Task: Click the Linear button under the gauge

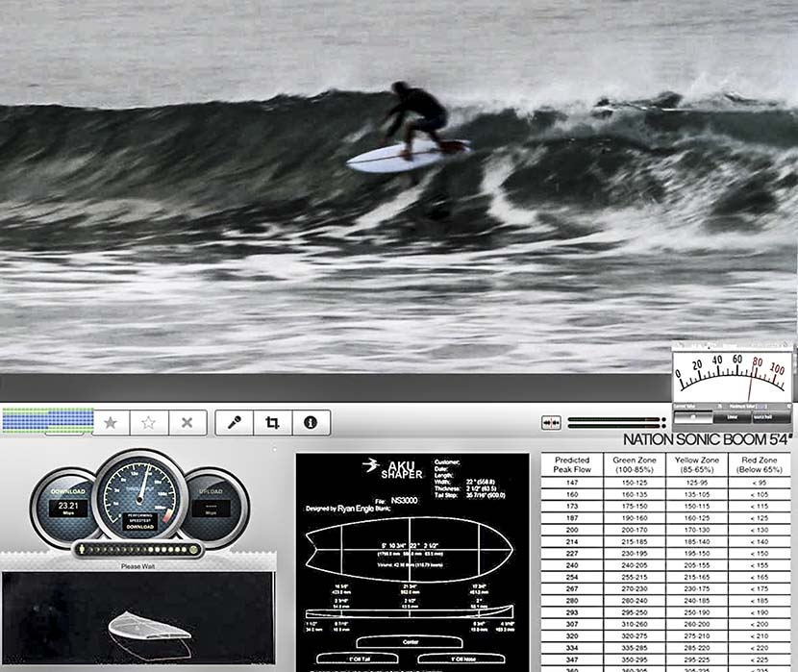Action: pyautogui.click(x=732, y=417)
